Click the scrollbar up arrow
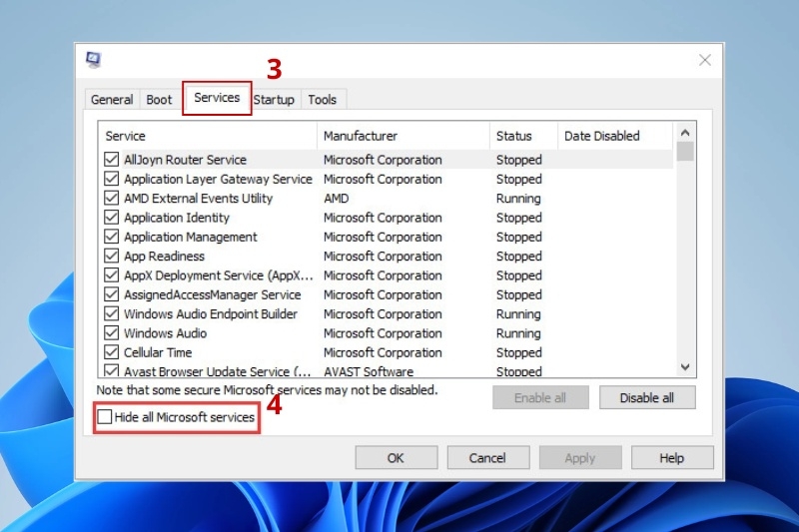Image resolution: width=799 pixels, height=532 pixels. (685, 133)
